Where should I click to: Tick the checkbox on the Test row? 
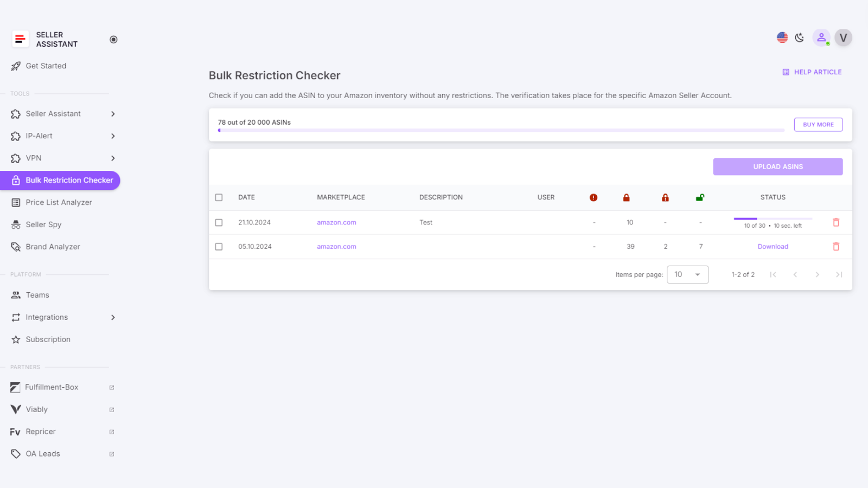pyautogui.click(x=219, y=222)
